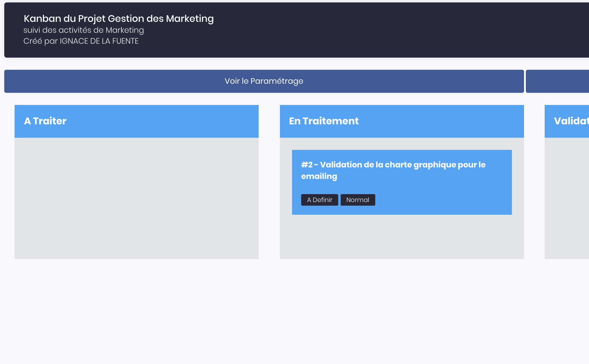589x364 pixels.
Task: Open card #2 Validation de la charte graphique title
Action: click(393, 165)
